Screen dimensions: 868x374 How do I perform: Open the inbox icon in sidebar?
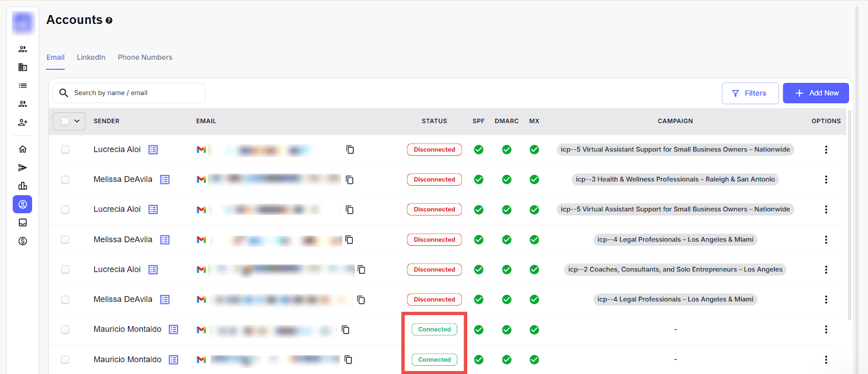[23, 223]
